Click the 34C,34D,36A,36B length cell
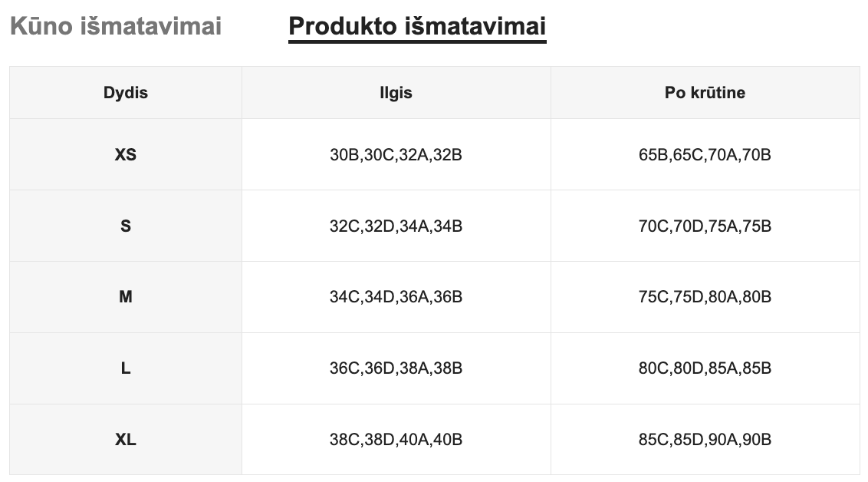The height and width of the screenshot is (482, 868). [396, 297]
